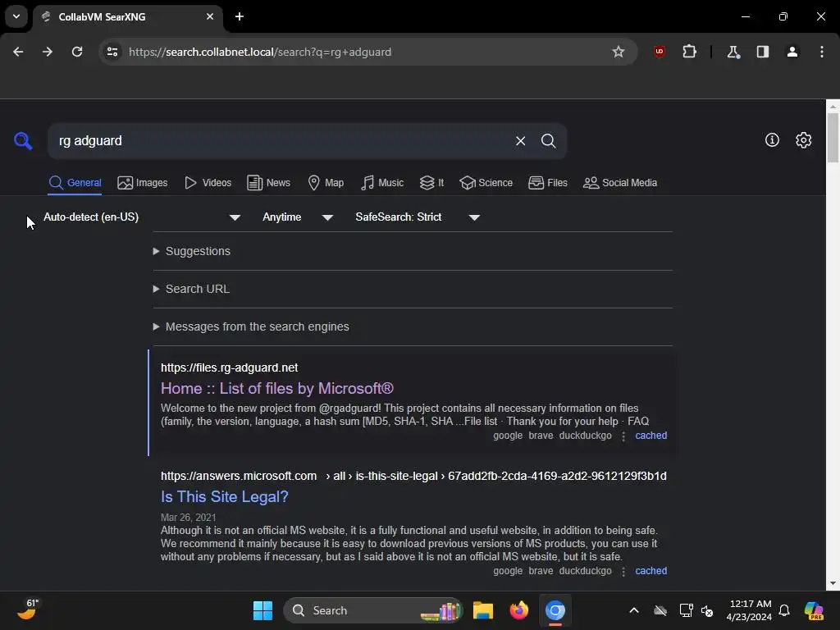
Task: Click the network display tray icon
Action: (x=686, y=610)
